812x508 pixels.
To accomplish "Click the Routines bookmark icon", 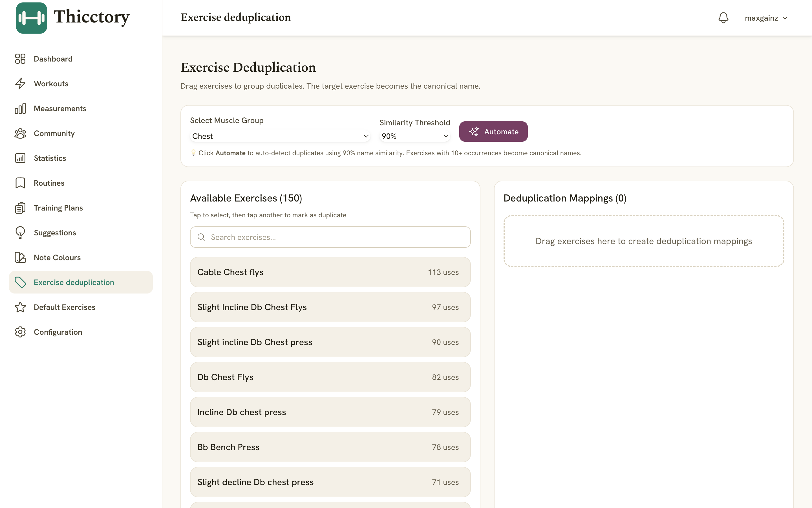I will point(20,183).
